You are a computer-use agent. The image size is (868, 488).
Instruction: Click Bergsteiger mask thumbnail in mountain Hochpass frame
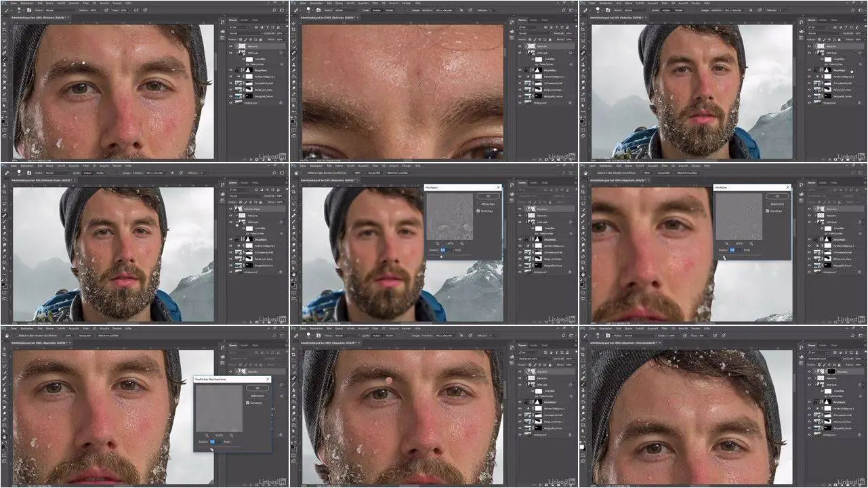(x=539, y=239)
